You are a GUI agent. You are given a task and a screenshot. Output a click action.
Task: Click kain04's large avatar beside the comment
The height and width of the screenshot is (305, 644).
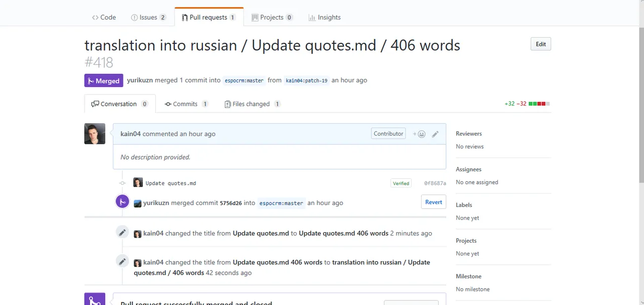(x=95, y=134)
